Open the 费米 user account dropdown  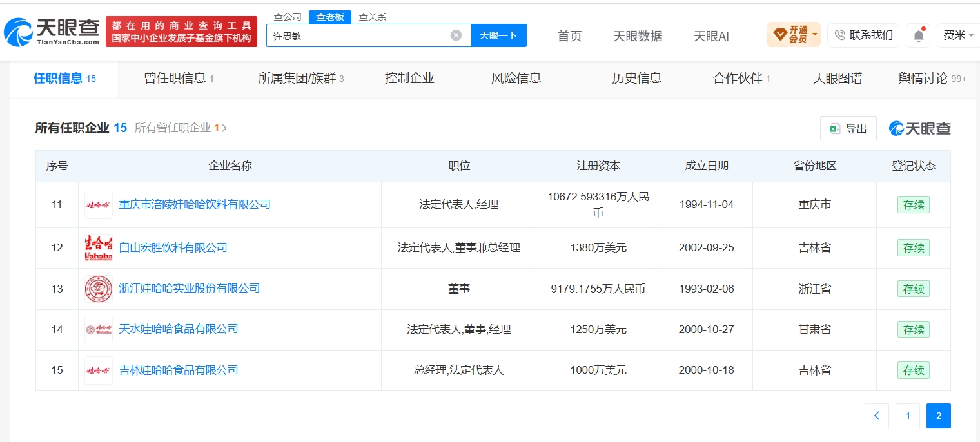click(x=958, y=35)
